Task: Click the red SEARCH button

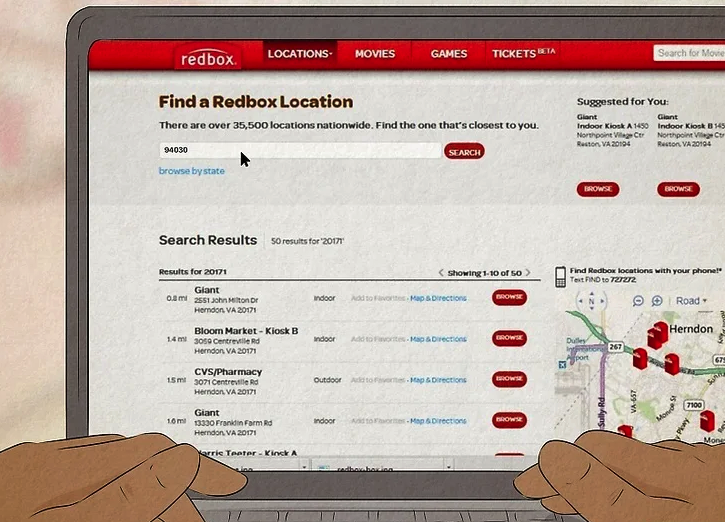Action: click(464, 152)
